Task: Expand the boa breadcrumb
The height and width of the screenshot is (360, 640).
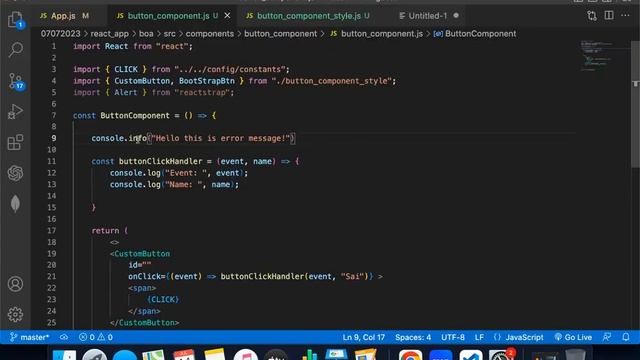Action: pos(146,34)
